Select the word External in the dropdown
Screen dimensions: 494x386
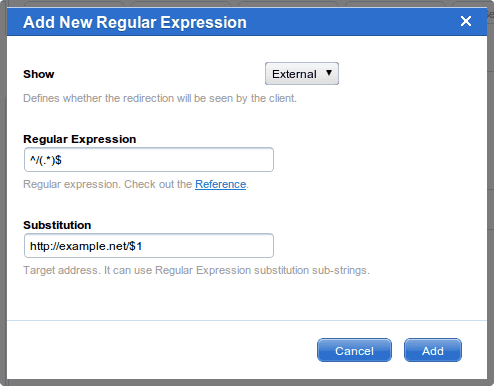click(x=294, y=74)
